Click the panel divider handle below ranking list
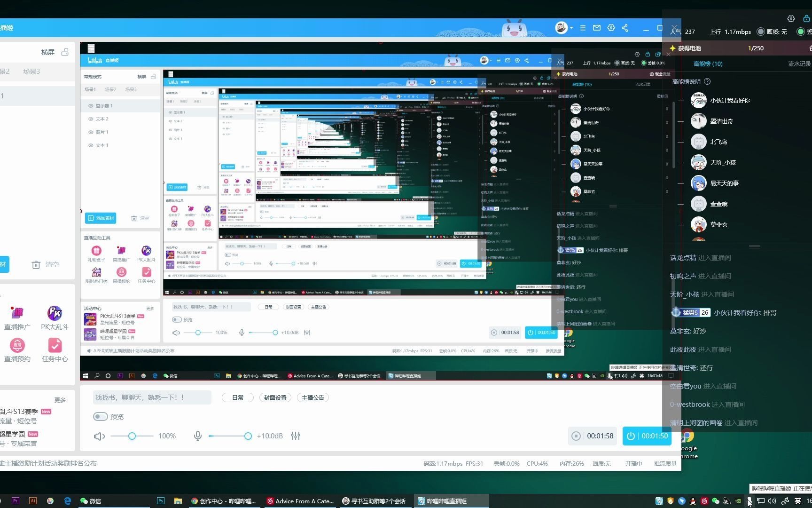Screen dimensions: 812x508 tap(755, 246)
